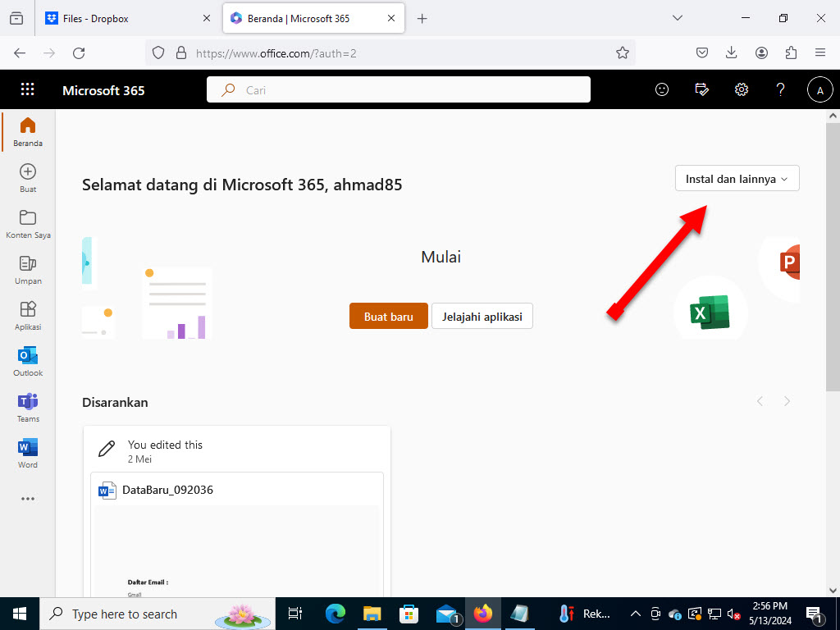Click the Buat baru button
Image resolution: width=840 pixels, height=630 pixels.
388,316
